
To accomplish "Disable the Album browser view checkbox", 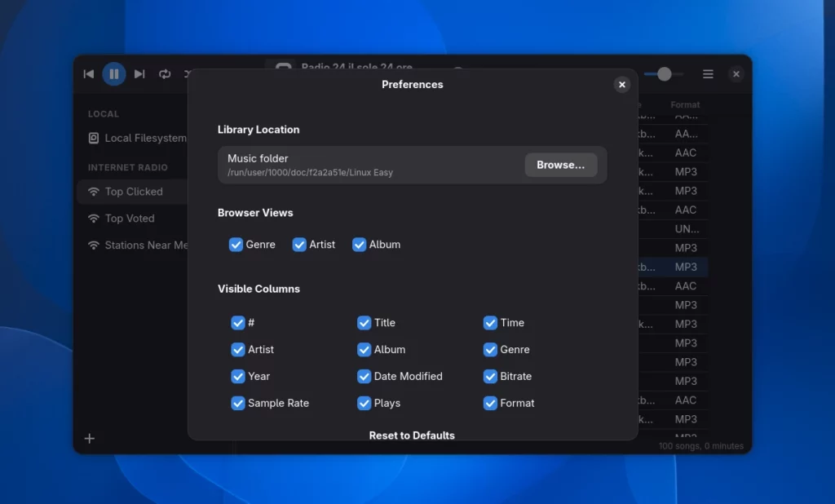I will pos(360,245).
